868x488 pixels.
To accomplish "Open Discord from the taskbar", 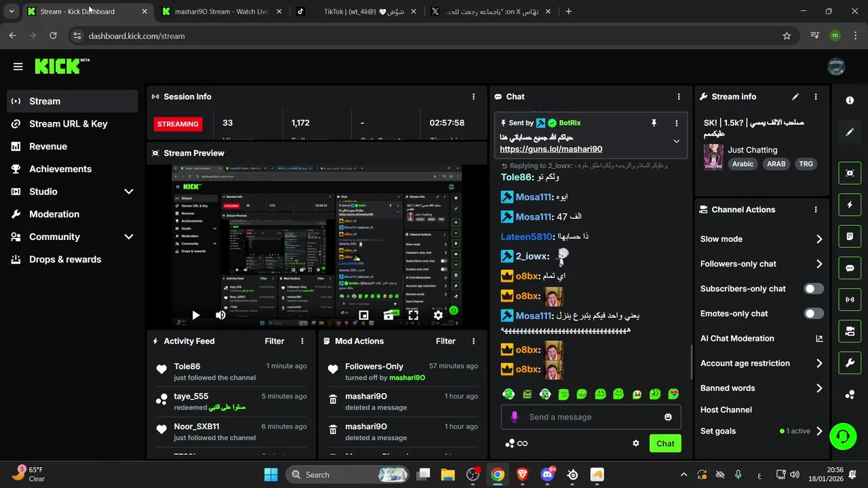I will (547, 474).
